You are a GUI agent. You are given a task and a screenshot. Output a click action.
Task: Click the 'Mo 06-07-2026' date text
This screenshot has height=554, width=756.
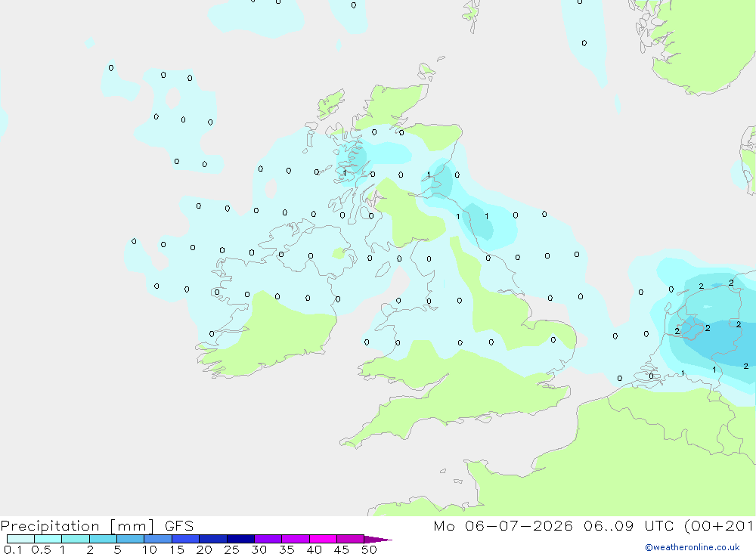pos(503,525)
